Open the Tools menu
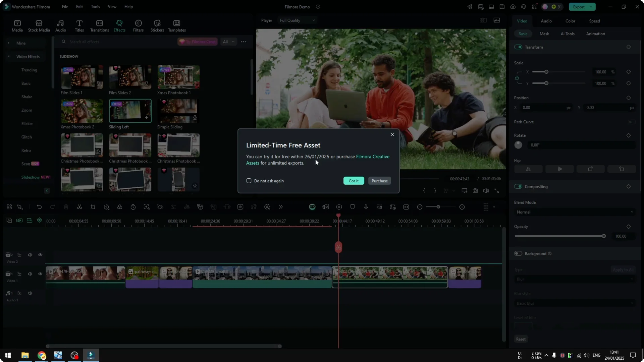This screenshot has height=362, width=644. click(x=95, y=7)
